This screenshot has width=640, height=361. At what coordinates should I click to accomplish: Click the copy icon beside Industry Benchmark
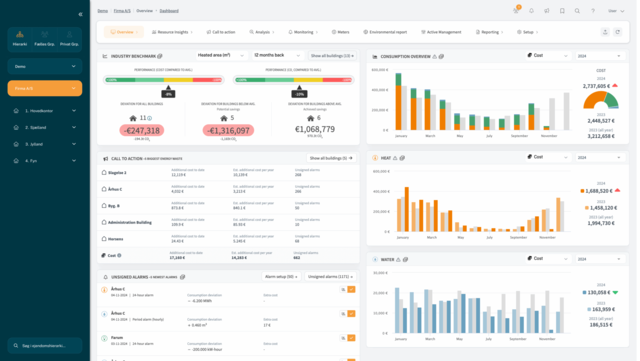point(160,56)
